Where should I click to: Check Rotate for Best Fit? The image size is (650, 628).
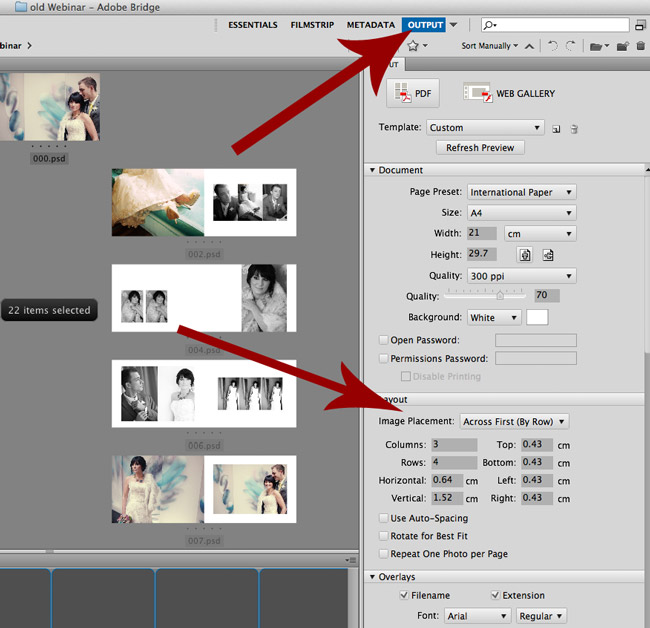(x=383, y=536)
